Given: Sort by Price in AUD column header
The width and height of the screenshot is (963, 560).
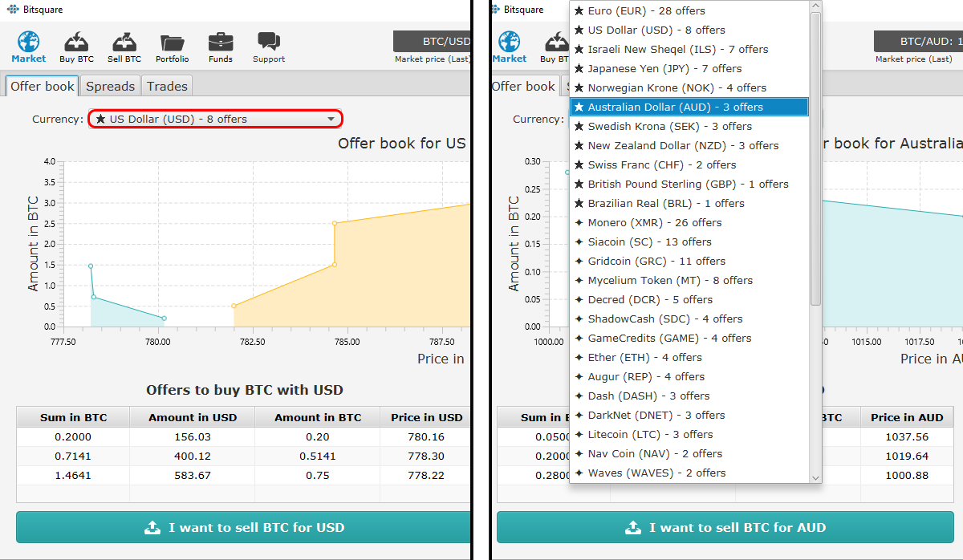Looking at the screenshot, I should [x=908, y=417].
